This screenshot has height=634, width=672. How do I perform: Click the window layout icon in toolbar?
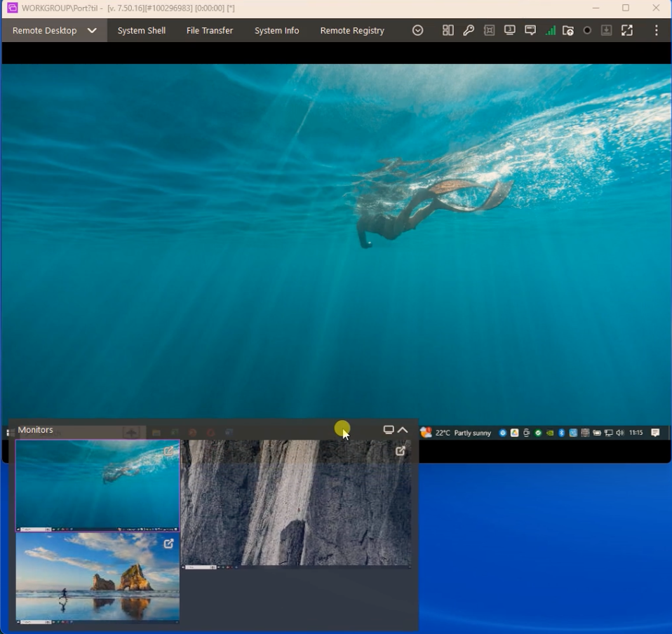pyautogui.click(x=448, y=31)
